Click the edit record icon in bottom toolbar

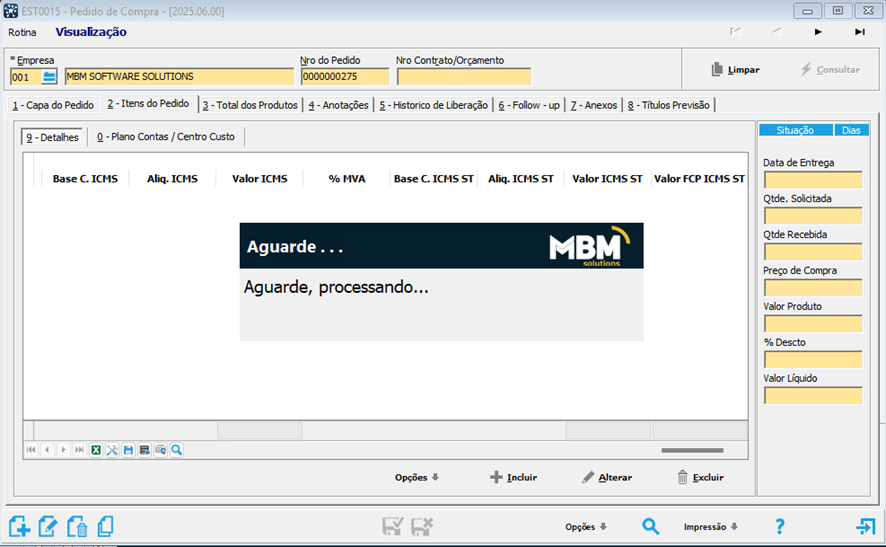coord(48,526)
